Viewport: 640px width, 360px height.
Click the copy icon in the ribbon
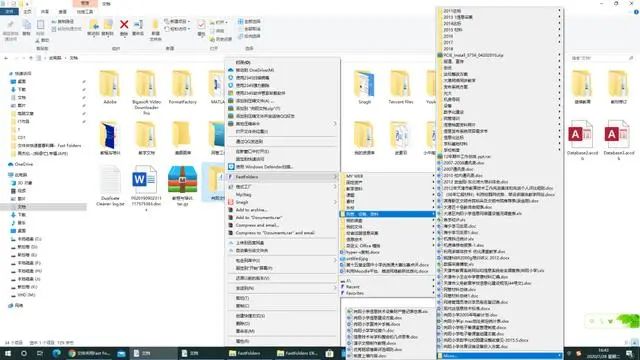tap(26, 25)
